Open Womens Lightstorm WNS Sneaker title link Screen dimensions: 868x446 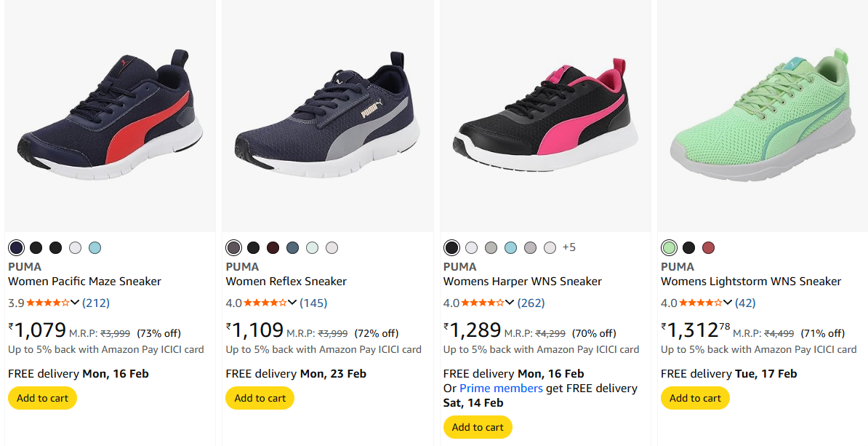click(750, 282)
